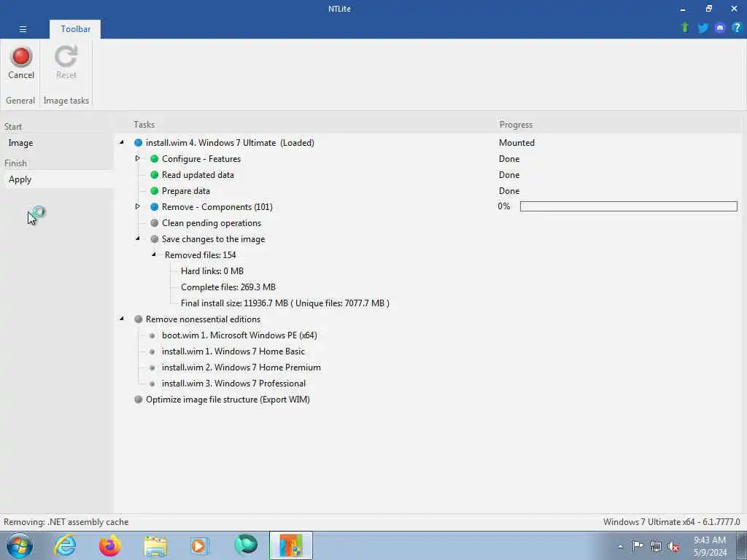Click the blue dot beside Remove - Components
Screen dimensions: 747x560
155,207
